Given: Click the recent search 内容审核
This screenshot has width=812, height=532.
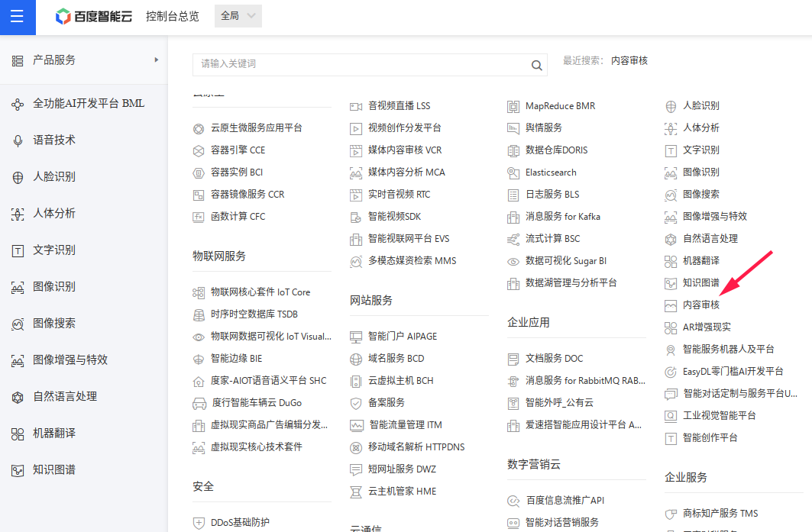Looking at the screenshot, I should pos(630,60).
